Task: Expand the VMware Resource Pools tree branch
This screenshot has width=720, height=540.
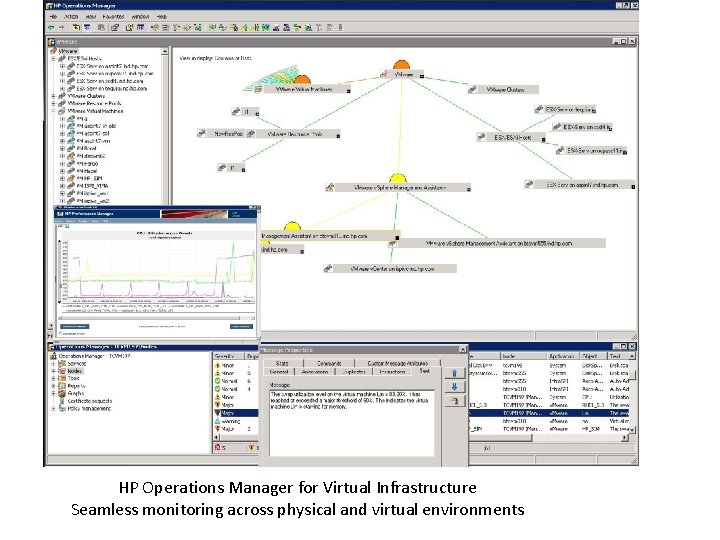Action: tap(54, 103)
